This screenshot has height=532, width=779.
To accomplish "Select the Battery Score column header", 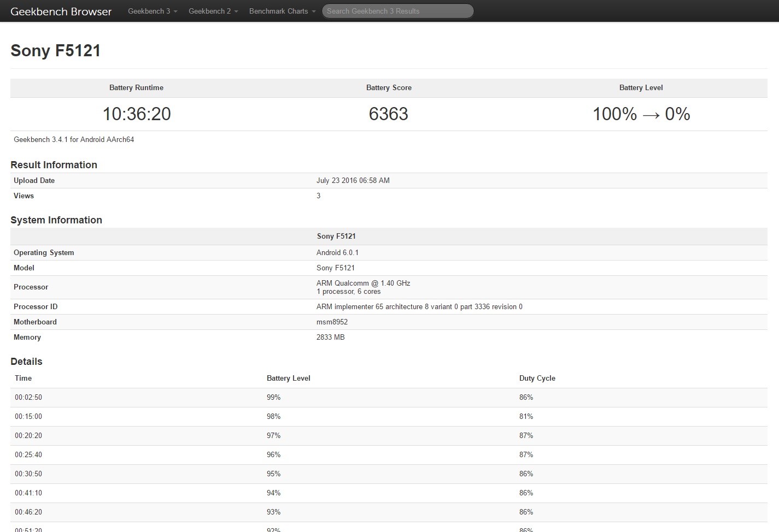I will pyautogui.click(x=389, y=87).
